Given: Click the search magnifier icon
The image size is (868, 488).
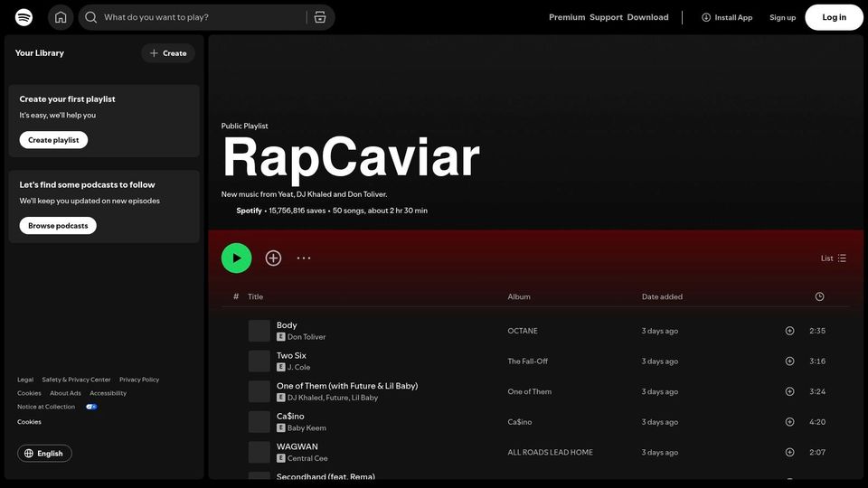Looking at the screenshot, I should [x=90, y=17].
